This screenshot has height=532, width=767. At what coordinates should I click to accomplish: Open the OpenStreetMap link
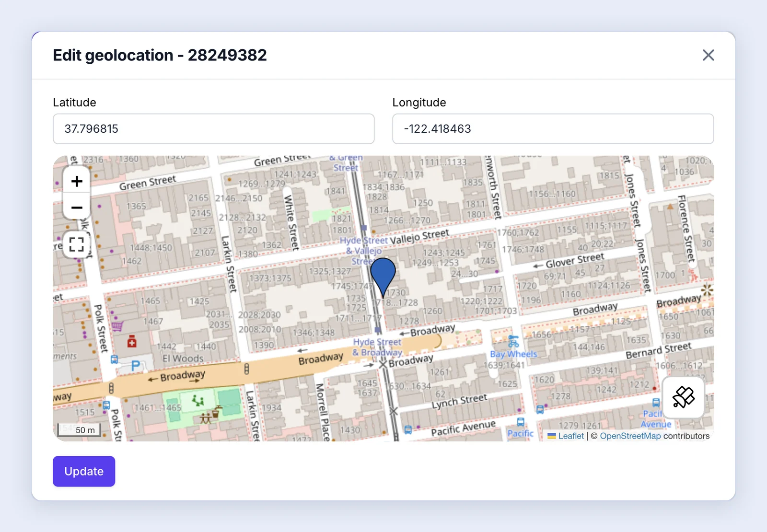tap(630, 436)
